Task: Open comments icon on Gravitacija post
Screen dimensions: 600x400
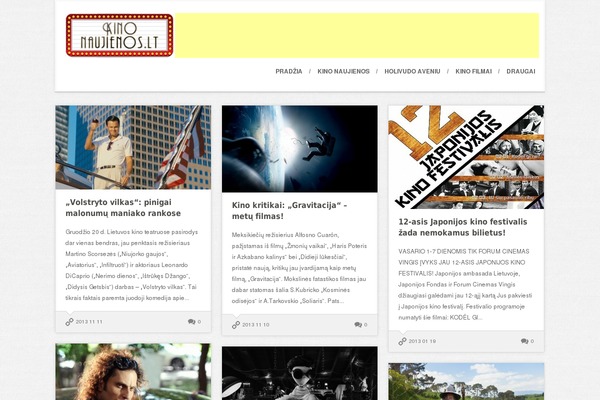Action: [358, 325]
